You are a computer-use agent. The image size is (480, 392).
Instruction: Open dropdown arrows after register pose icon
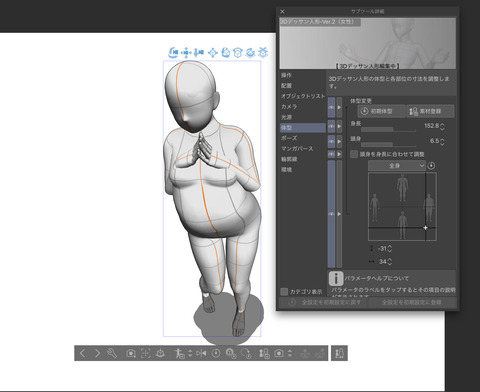tap(190, 353)
